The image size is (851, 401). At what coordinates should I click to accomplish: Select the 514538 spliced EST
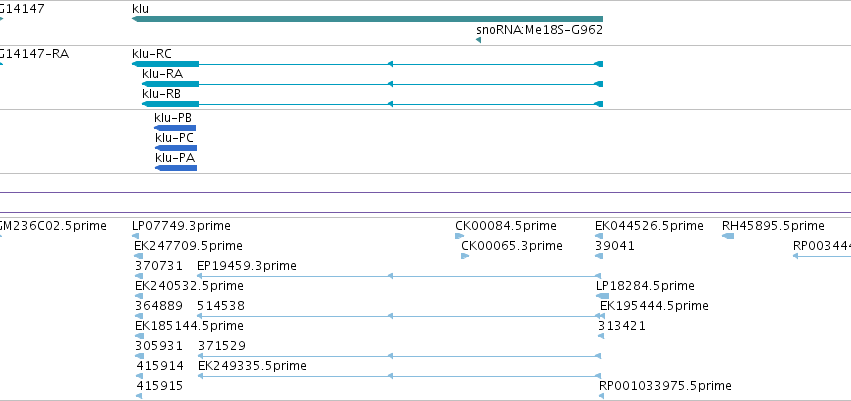[x=401, y=316]
